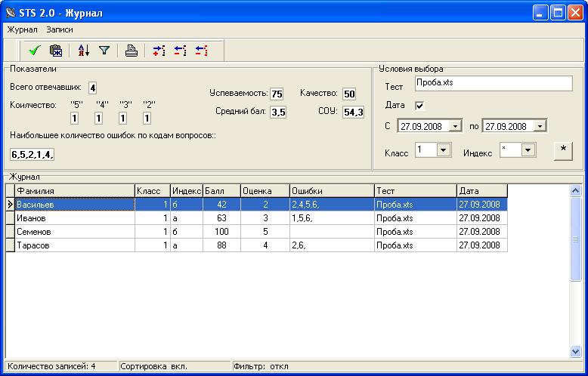588x376 pixels.
Task: Click the green checkmark toolbar icon
Action: (x=34, y=51)
